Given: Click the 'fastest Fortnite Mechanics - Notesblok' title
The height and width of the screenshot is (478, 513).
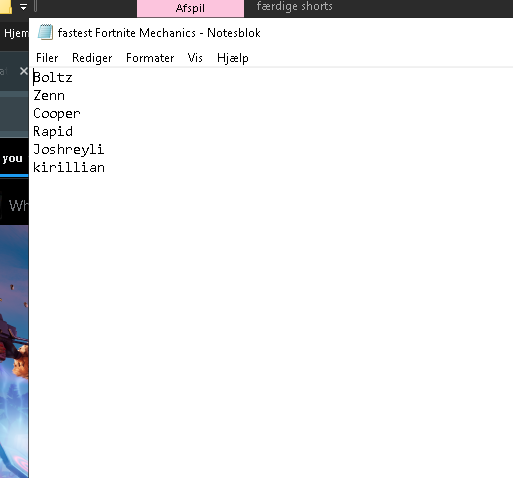Looking at the screenshot, I should 159,33.
